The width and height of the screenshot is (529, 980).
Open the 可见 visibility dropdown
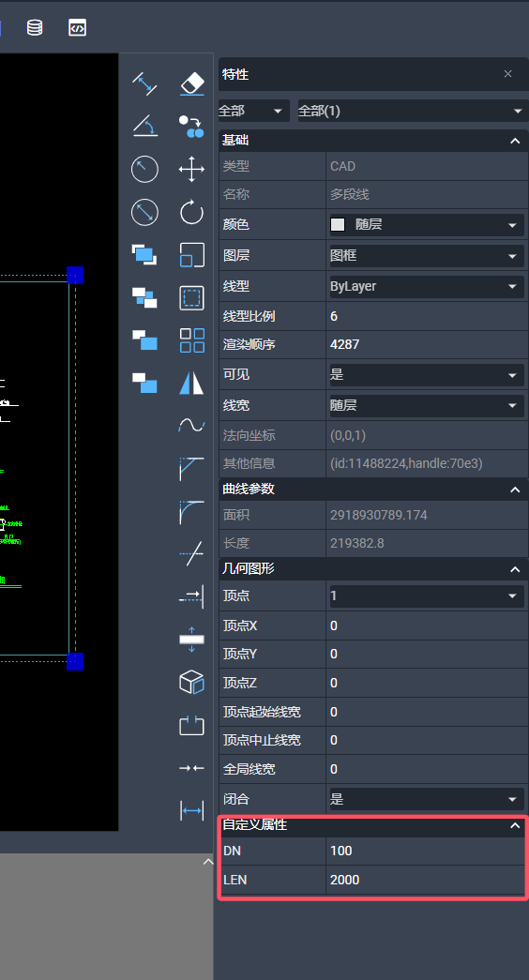coord(427,375)
